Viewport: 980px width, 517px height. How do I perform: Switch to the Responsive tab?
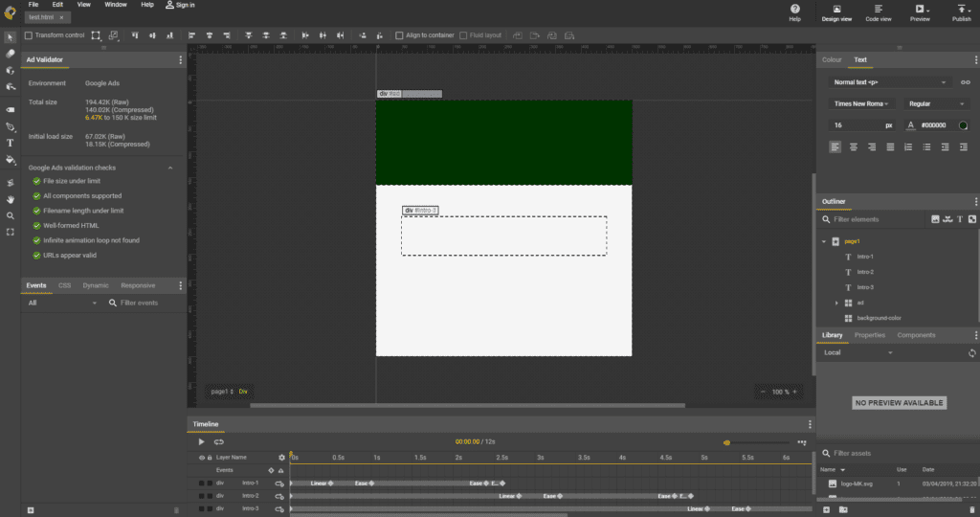pyautogui.click(x=138, y=285)
